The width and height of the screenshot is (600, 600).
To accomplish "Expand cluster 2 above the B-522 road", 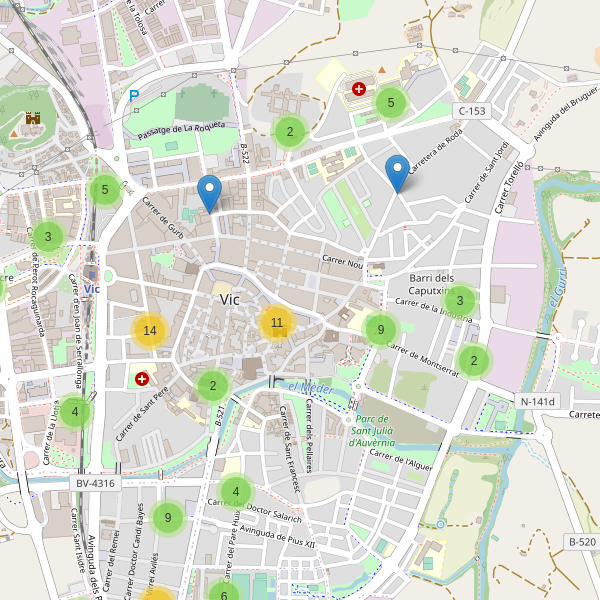I will [x=290, y=132].
